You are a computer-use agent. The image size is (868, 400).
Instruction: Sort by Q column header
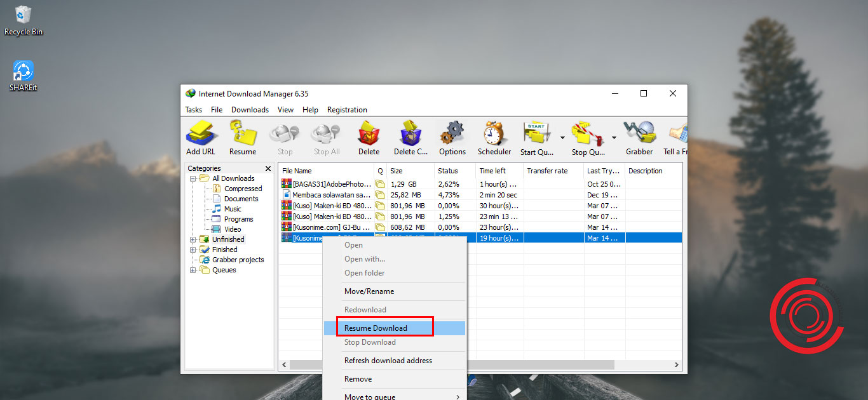point(381,171)
